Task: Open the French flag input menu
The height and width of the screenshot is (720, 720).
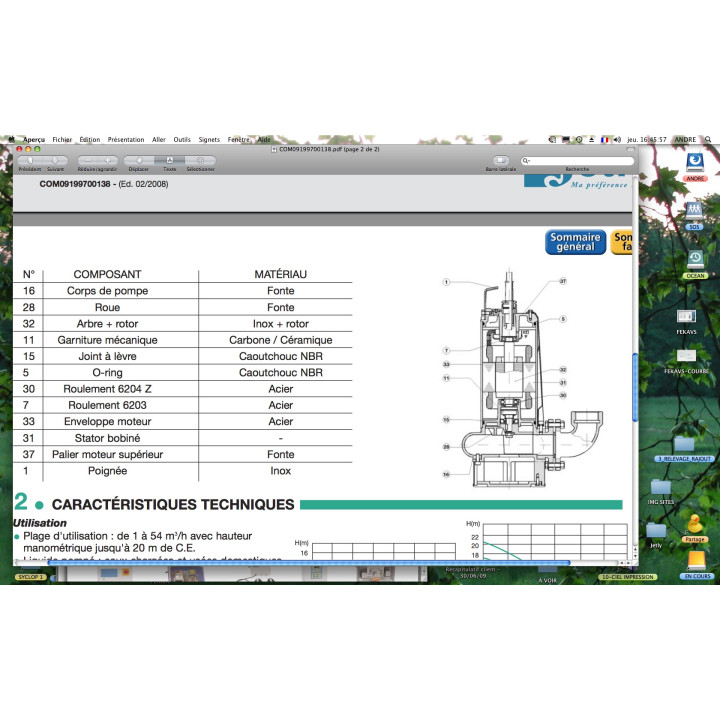Action: 605,139
